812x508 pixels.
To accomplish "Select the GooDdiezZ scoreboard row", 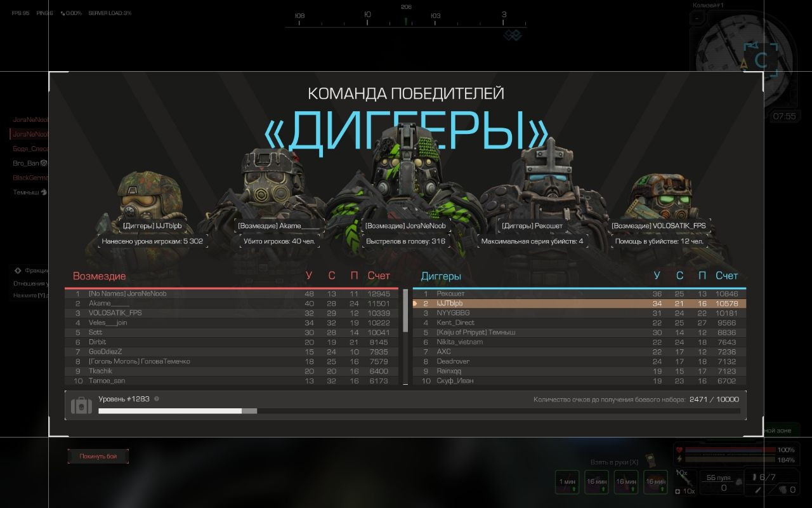I will click(232, 352).
